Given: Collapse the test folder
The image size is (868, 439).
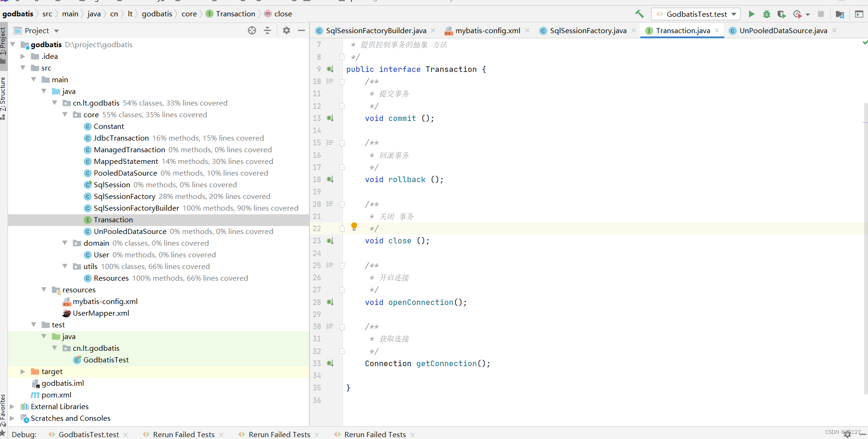Looking at the screenshot, I should [34, 325].
